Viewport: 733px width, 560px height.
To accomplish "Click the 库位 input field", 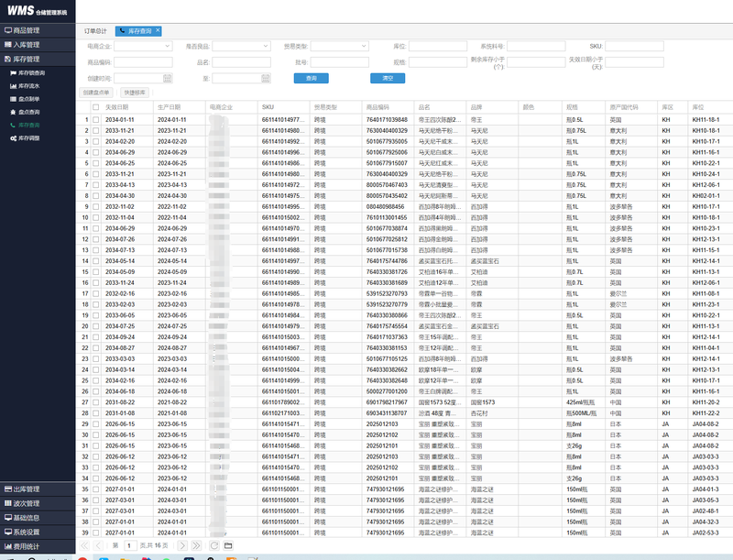I will coord(438,46).
